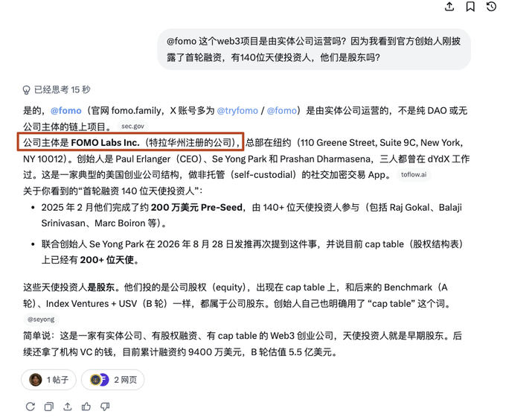Open the sec.gov source citation

(x=132, y=127)
